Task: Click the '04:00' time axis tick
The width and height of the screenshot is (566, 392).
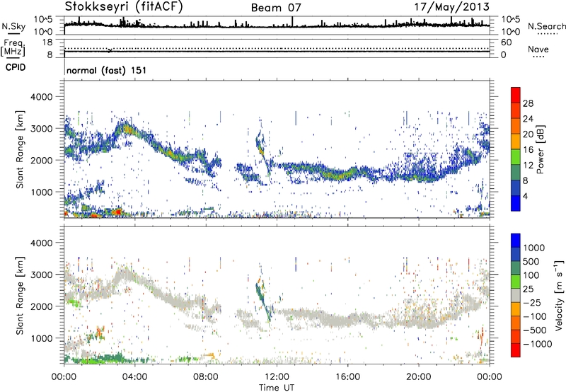Action: click(x=135, y=377)
